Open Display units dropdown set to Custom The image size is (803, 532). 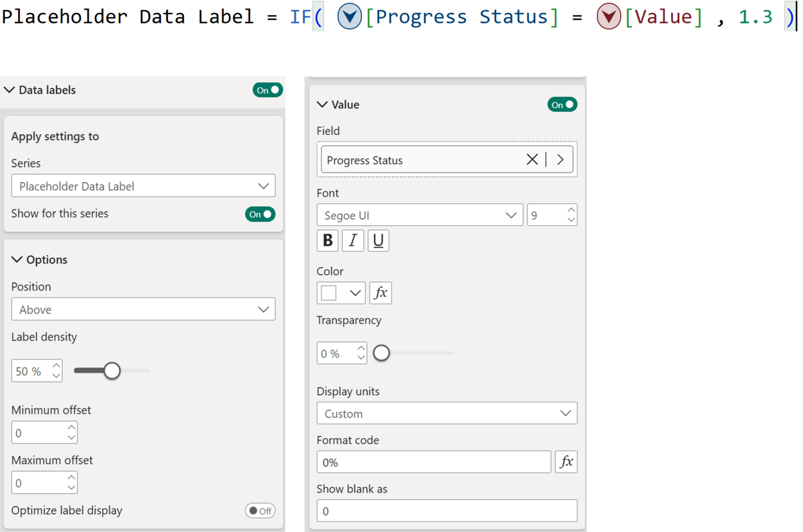point(447,413)
